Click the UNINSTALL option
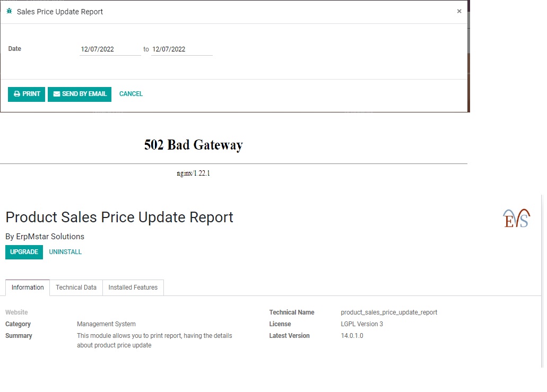The height and width of the screenshot is (392, 547). pyautogui.click(x=65, y=252)
